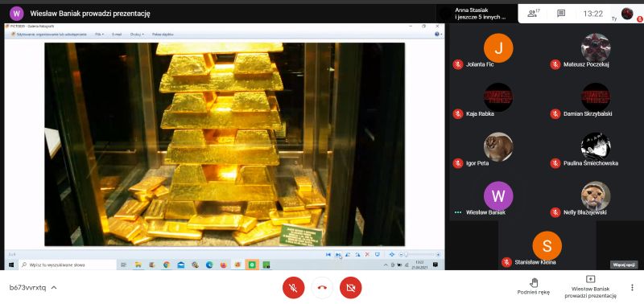
Task: Open the three-dot more options menu
Action: click(x=632, y=288)
